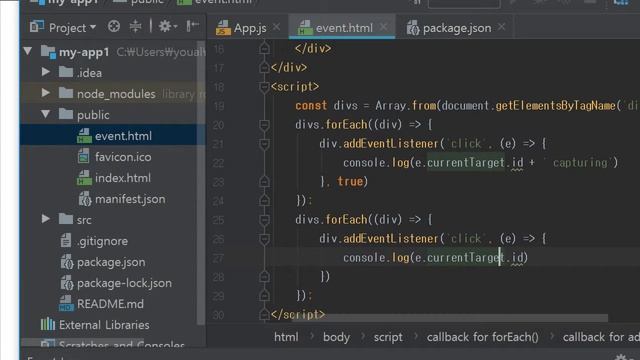
Task: Click the html breadcrumb
Action: (x=286, y=337)
